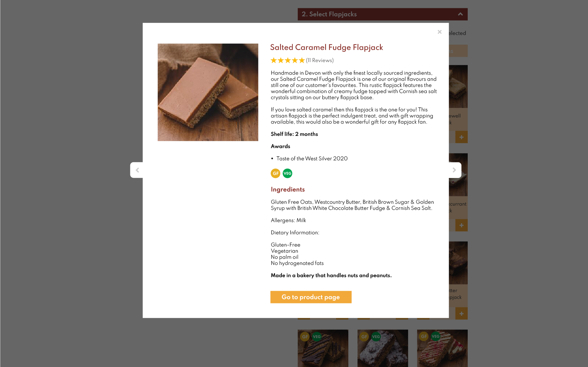Click the five-star rating

point(287,60)
